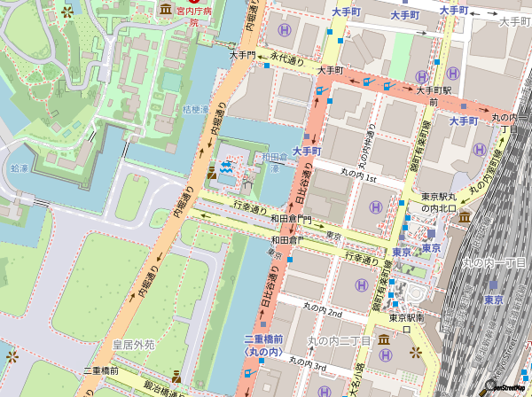The image size is (532, 397).
Task: Select the 蛤濠 moat label
Action: (x=20, y=167)
